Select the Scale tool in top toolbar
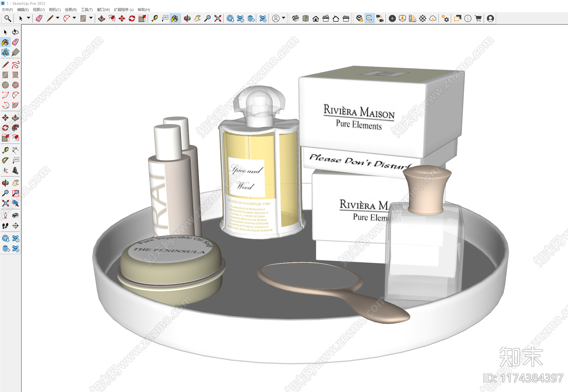Screen dimensions: 568x392 (142, 18)
